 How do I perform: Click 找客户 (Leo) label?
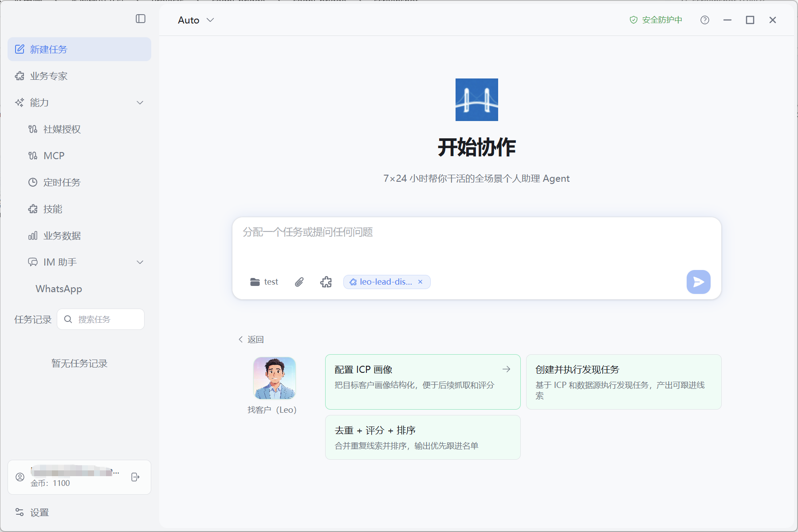pyautogui.click(x=272, y=410)
